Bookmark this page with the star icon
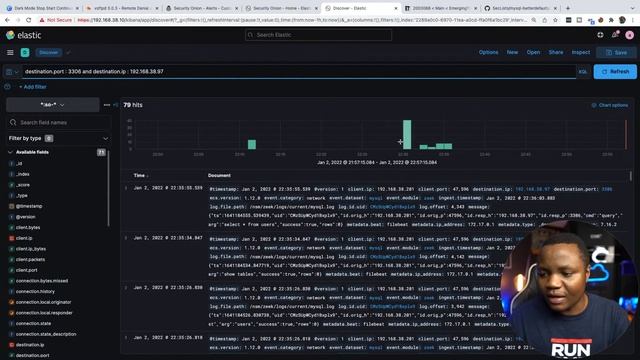 point(555,20)
